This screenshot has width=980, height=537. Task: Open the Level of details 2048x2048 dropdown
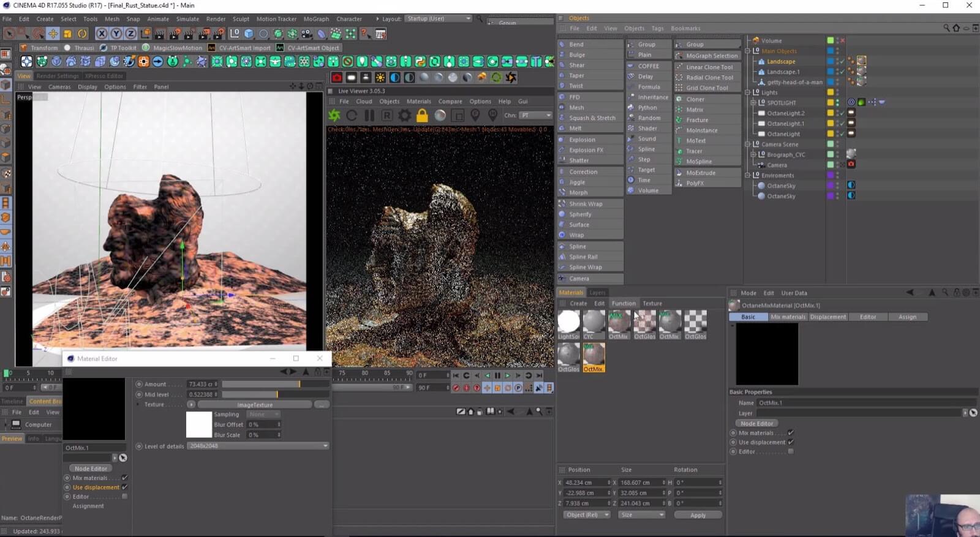[258, 446]
